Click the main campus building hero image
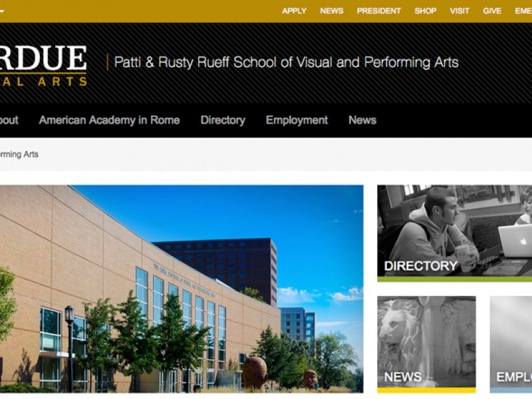The image size is (532, 399). click(182, 289)
